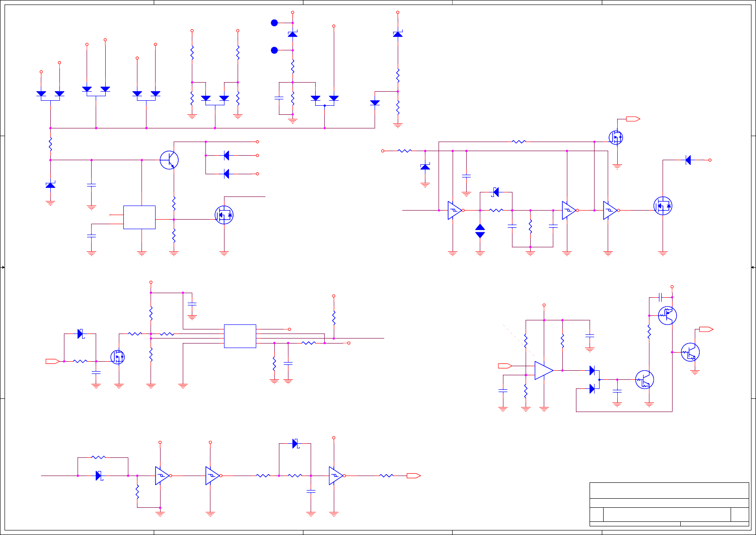Click the IC rectangle below the NPN transistor base

[x=139, y=217]
